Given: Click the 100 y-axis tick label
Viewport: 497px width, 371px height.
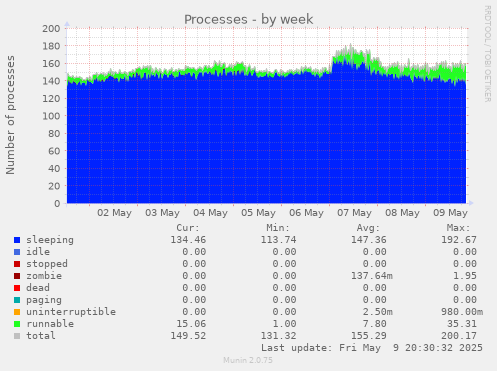Looking at the screenshot, I should 51,116.
